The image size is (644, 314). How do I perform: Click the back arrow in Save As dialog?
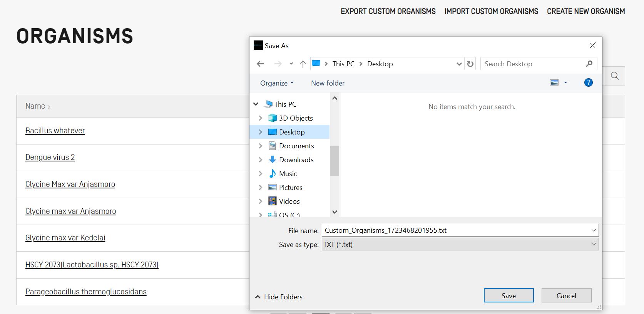[261, 64]
